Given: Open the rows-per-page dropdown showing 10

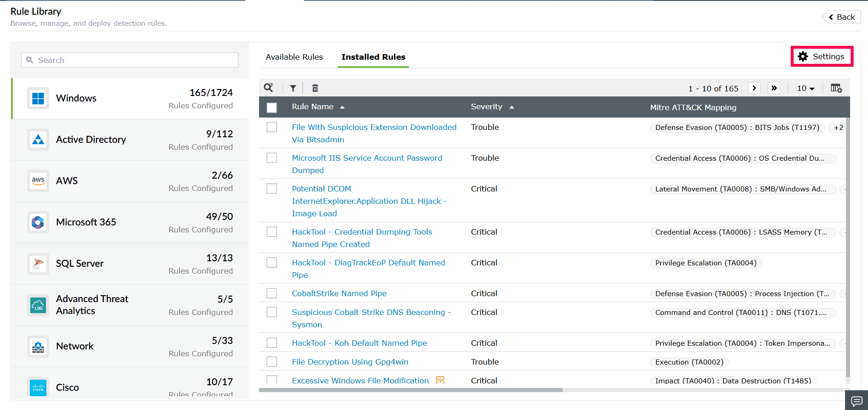Looking at the screenshot, I should tap(806, 88).
